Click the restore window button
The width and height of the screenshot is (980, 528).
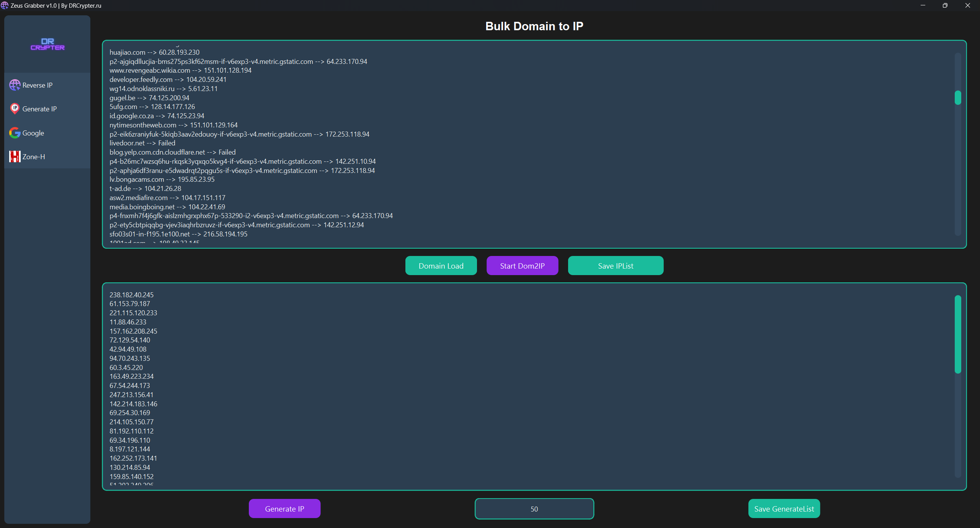(x=944, y=5)
